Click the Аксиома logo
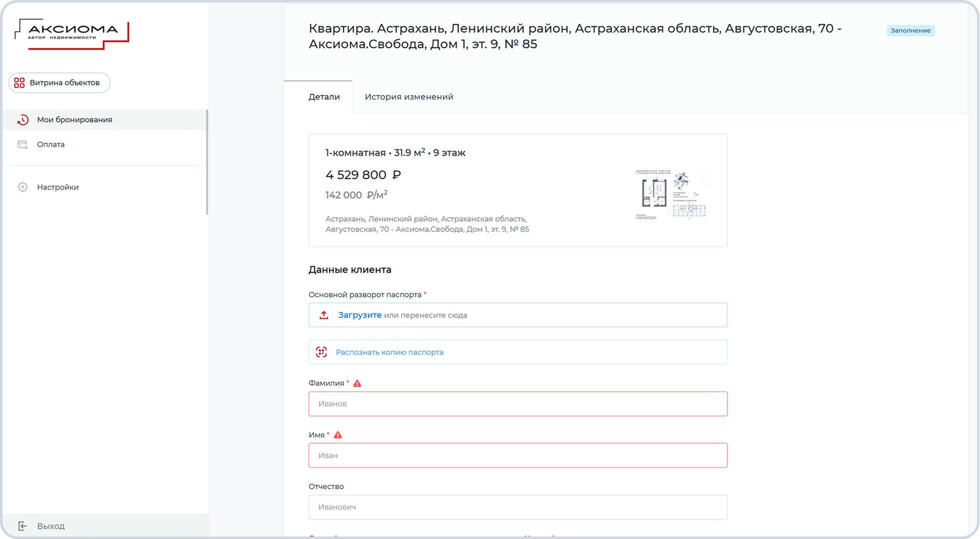Screen dimensions: 980x539 (x=71, y=34)
